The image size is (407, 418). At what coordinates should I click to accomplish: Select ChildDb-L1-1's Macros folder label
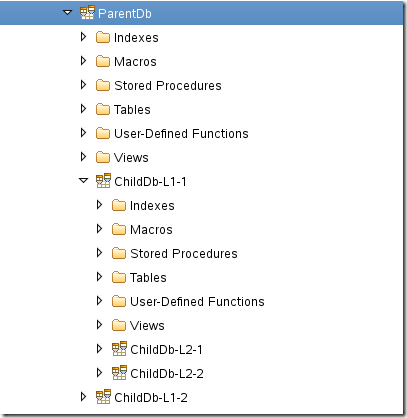(x=151, y=229)
